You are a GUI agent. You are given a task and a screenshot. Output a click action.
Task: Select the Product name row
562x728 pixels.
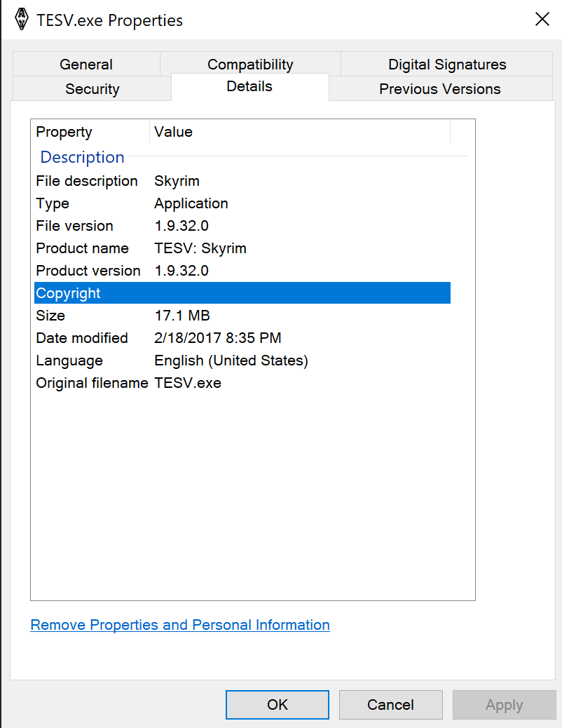(x=242, y=248)
